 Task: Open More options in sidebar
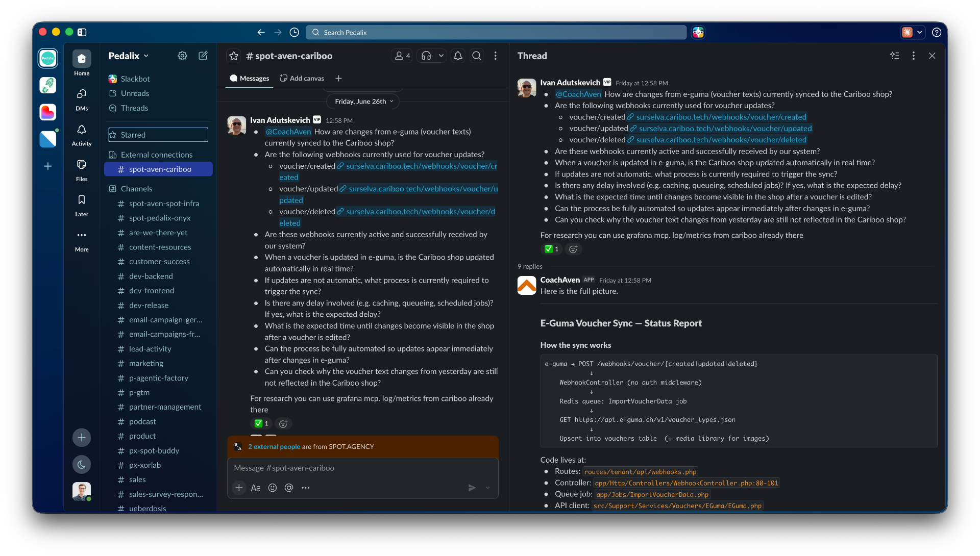click(82, 240)
